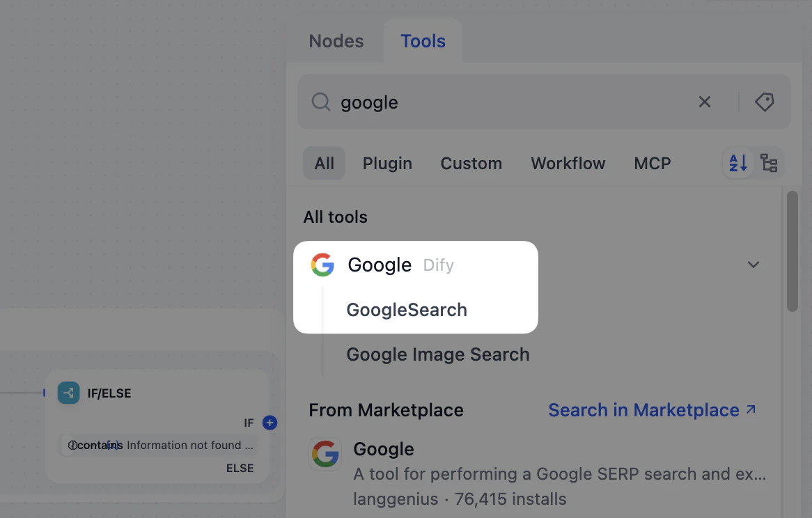
Task: Select the Google Image Search tool
Action: pyautogui.click(x=437, y=354)
